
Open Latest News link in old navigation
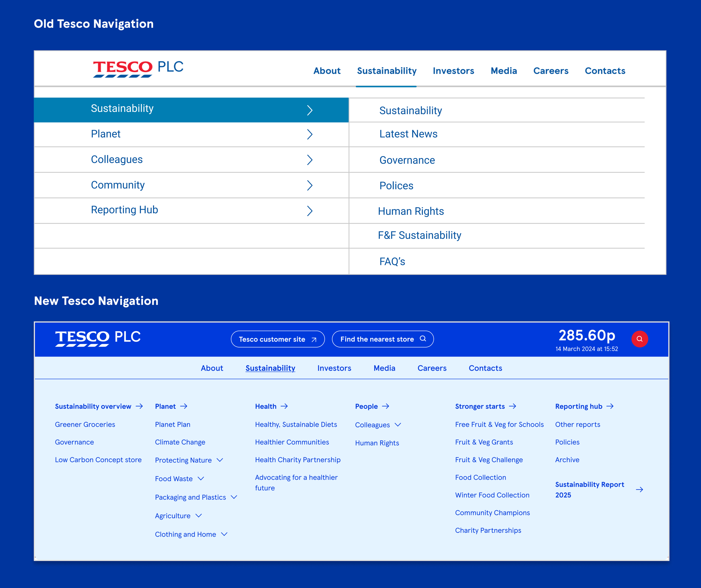[408, 134]
